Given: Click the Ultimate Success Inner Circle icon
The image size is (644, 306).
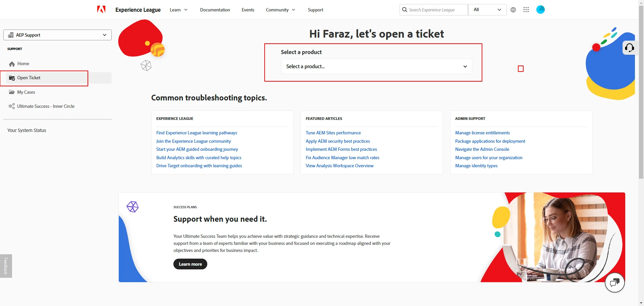Looking at the screenshot, I should 12,106.
